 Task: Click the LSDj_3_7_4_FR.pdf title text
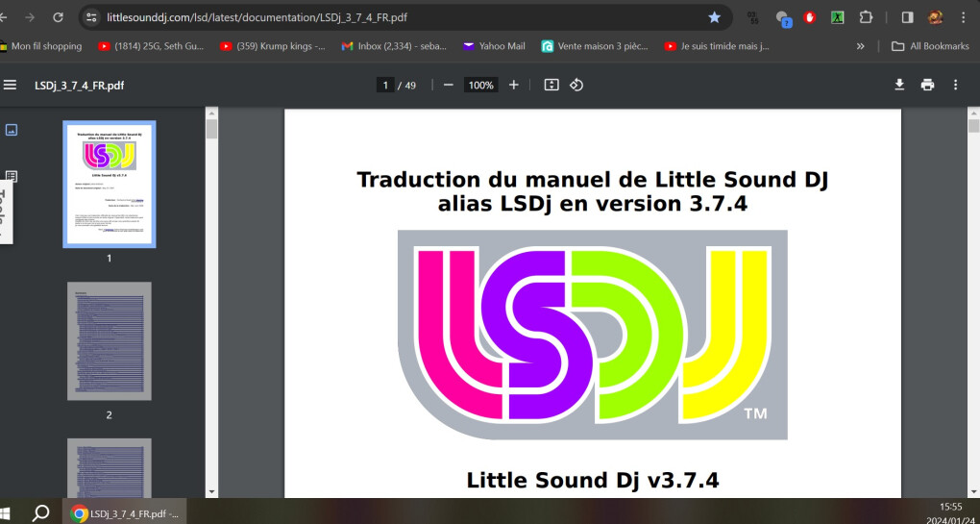coord(80,86)
